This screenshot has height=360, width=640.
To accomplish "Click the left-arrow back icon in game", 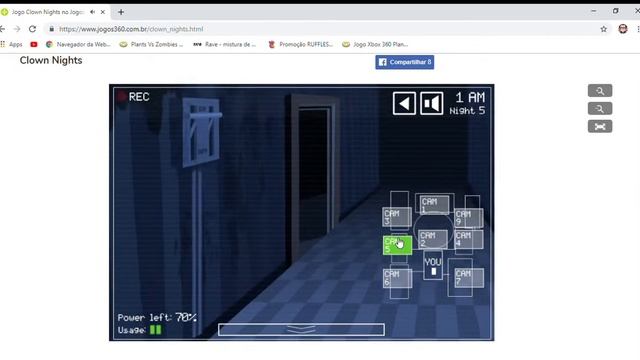I will click(404, 103).
